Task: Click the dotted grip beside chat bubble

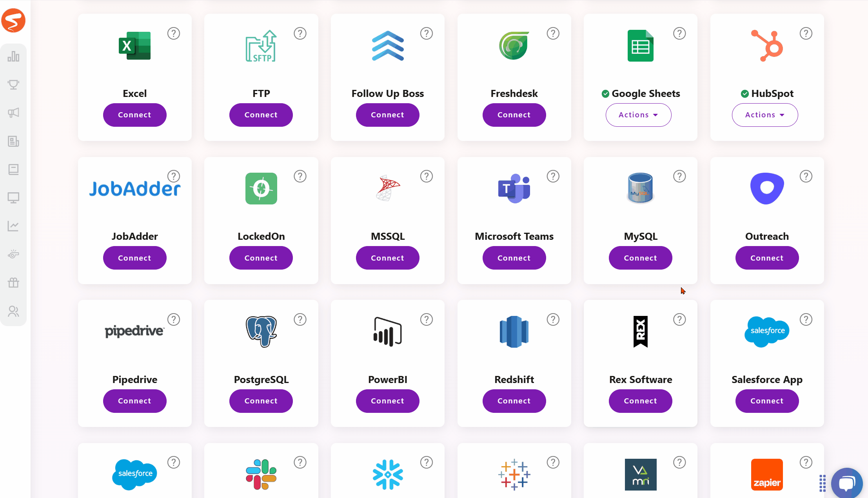Action: pyautogui.click(x=823, y=483)
